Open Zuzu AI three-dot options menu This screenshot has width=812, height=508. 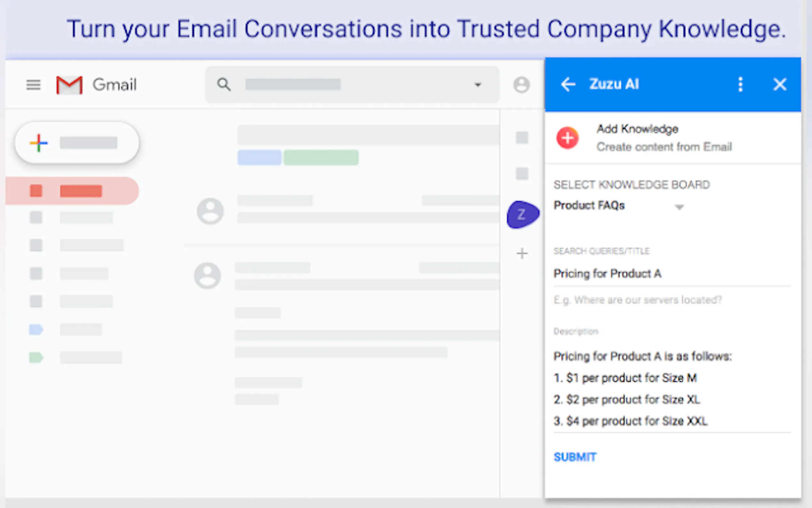pos(740,84)
